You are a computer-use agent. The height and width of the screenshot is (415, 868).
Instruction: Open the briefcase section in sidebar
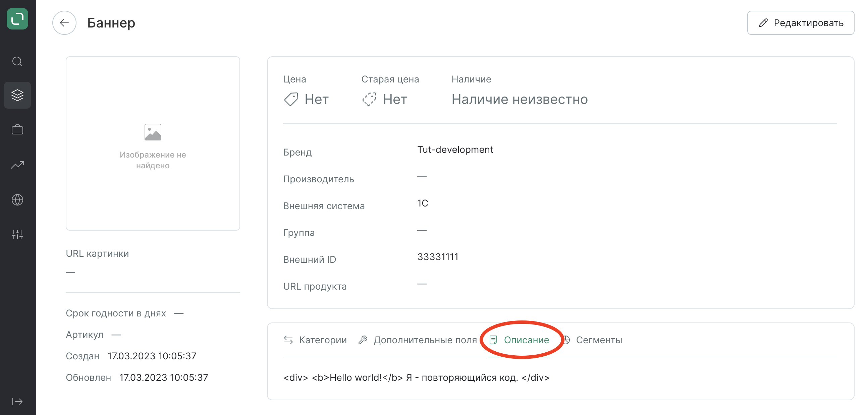[17, 130]
